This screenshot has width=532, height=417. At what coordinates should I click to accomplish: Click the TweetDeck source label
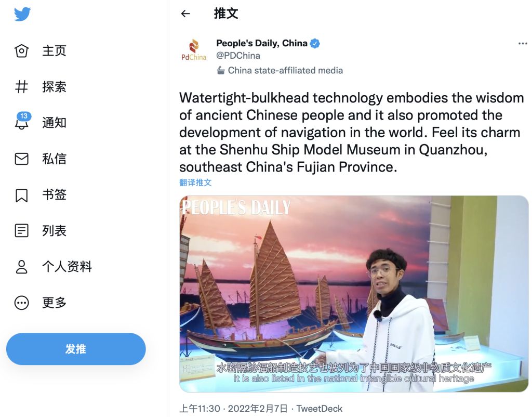click(320, 409)
